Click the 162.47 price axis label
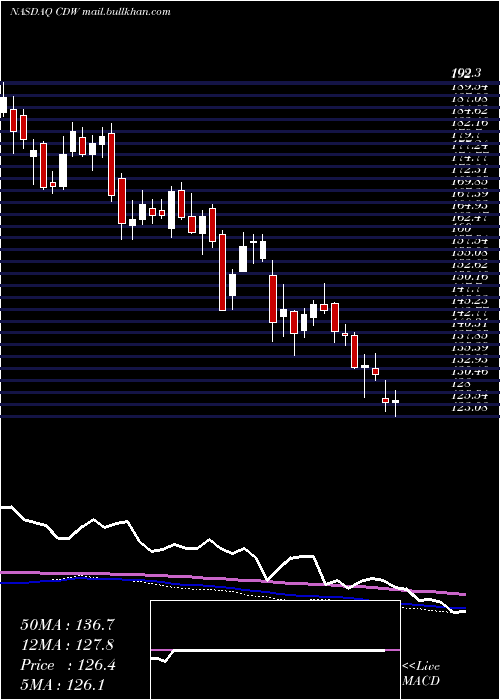This screenshot has height=700, width=500. 469,219
